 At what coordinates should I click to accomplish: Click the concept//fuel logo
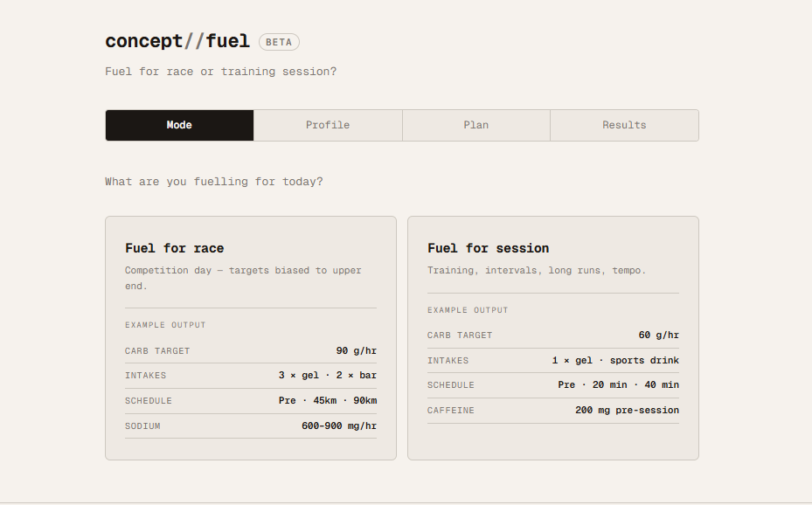(177, 41)
